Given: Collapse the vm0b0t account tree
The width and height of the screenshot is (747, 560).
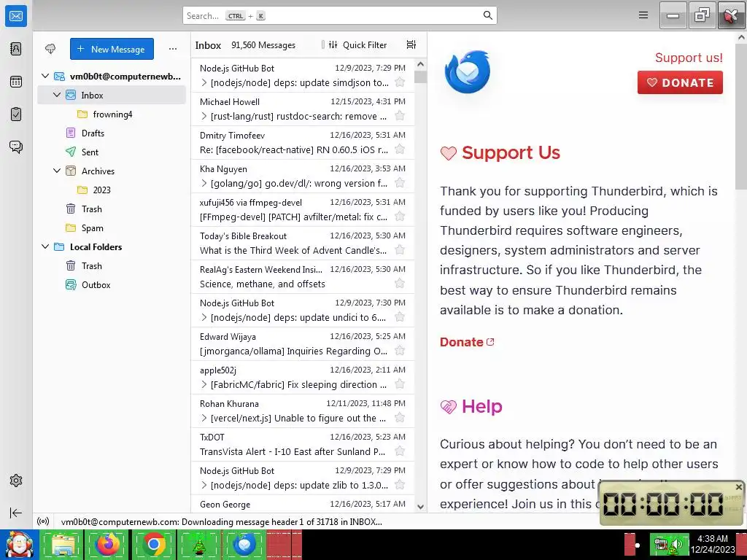Looking at the screenshot, I should (45, 76).
